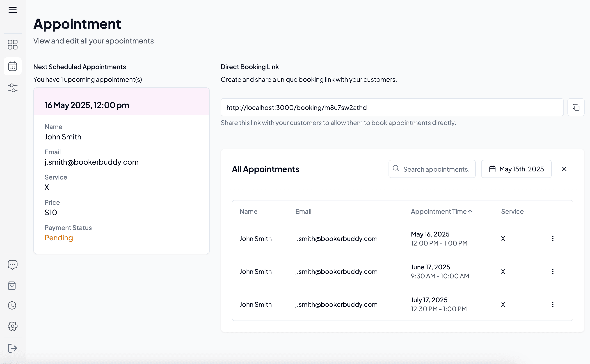Click the Pending payment status label
Screen dimensions: 590x364
click(x=59, y=238)
